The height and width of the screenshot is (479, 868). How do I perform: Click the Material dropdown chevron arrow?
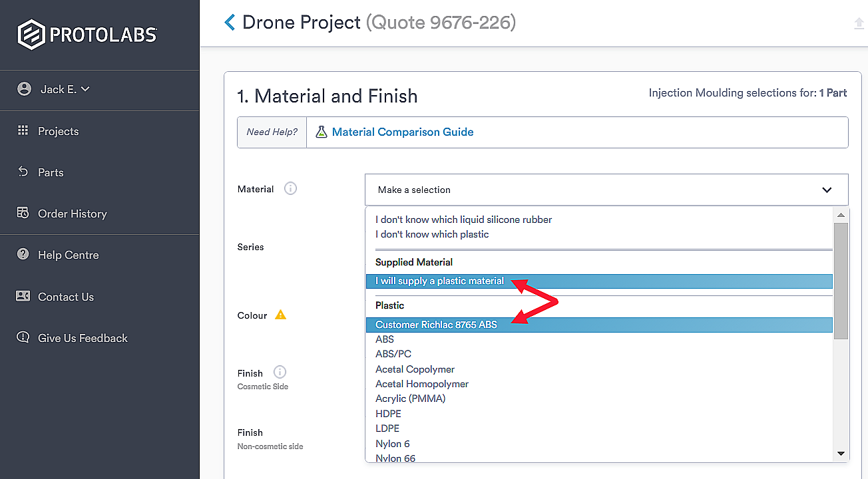[x=827, y=190]
